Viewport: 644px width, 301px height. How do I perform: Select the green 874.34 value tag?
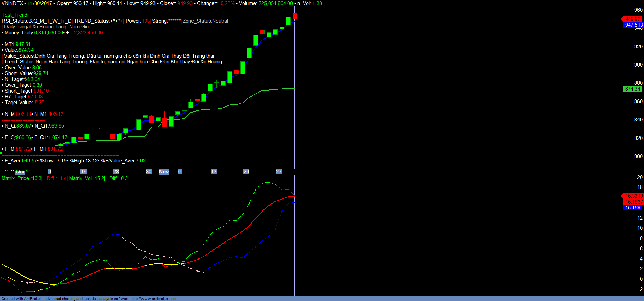632,89
